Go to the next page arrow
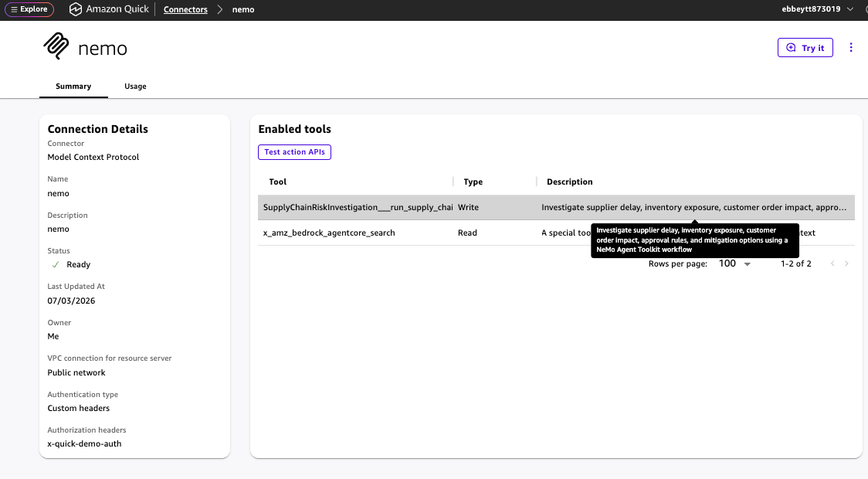Screen dimensions: 868x479 click(x=846, y=263)
